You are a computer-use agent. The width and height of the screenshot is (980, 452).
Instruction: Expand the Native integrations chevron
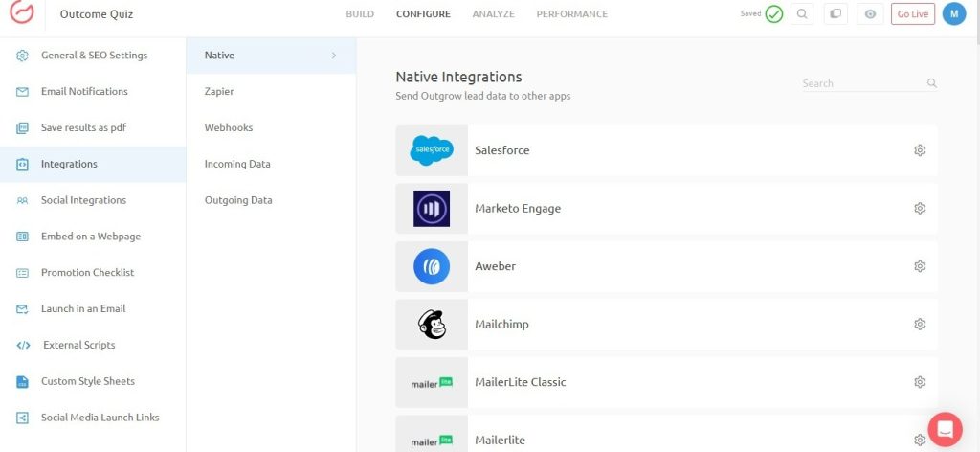[x=334, y=56]
